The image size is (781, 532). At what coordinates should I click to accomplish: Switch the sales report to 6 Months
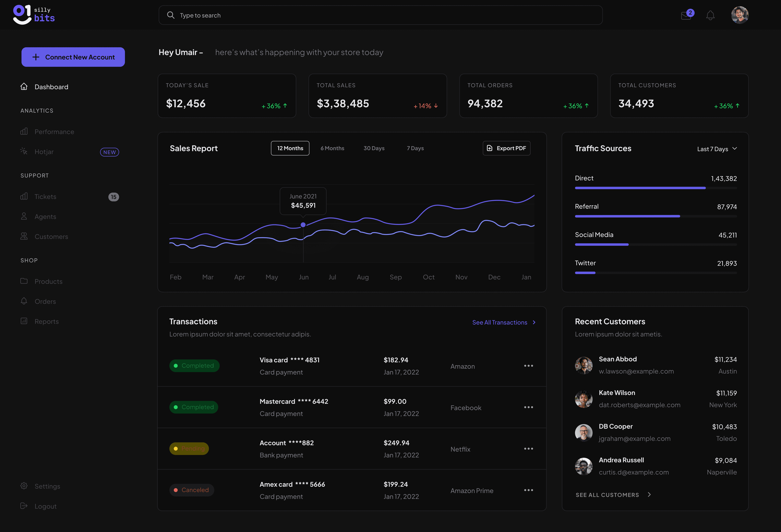pos(332,148)
